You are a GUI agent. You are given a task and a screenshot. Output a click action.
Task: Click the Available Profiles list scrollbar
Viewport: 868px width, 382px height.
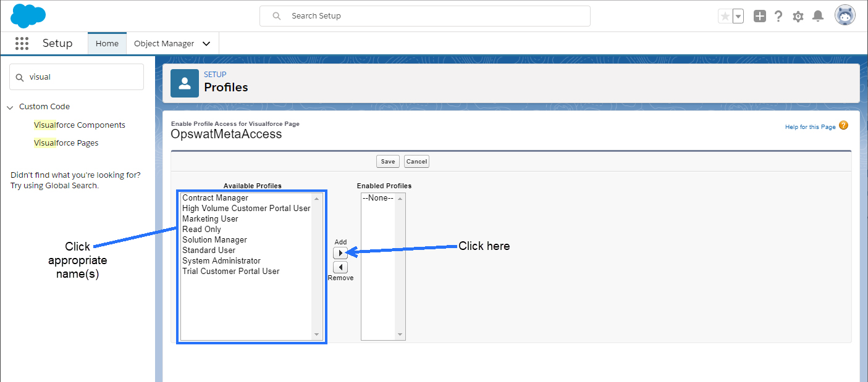click(317, 266)
